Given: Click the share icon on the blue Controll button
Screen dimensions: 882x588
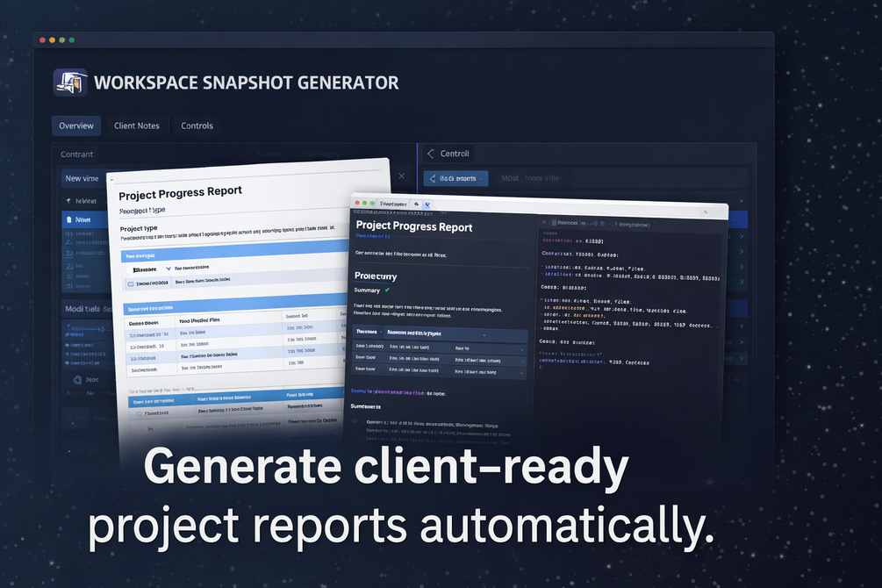Looking at the screenshot, I should pyautogui.click(x=433, y=178).
